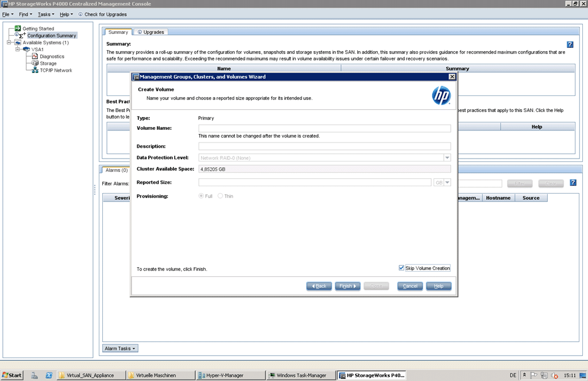The width and height of the screenshot is (588, 381).
Task: Open help icon in Alarms panel
Action: (x=573, y=182)
